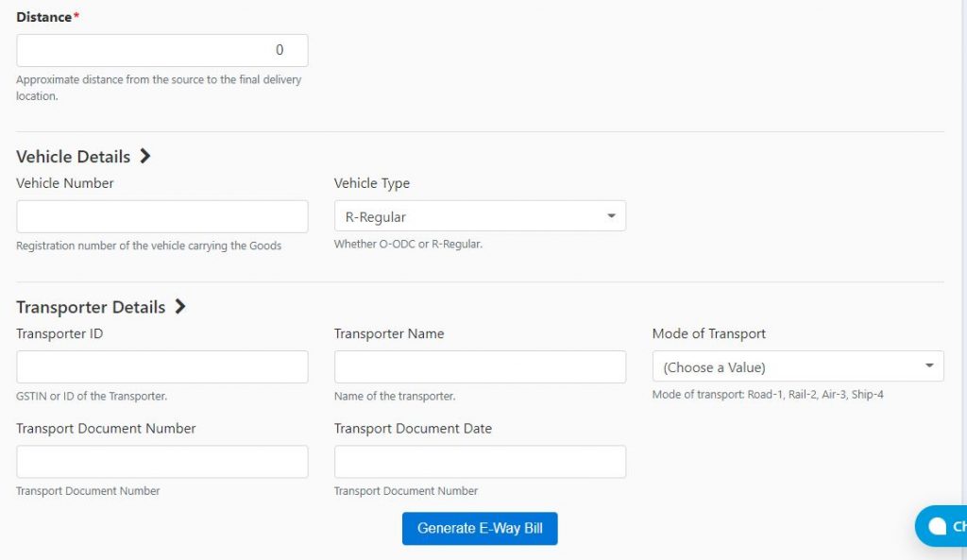Collapse the Transporter Details section heading
The height and width of the screenshot is (560, 967).
click(90, 307)
